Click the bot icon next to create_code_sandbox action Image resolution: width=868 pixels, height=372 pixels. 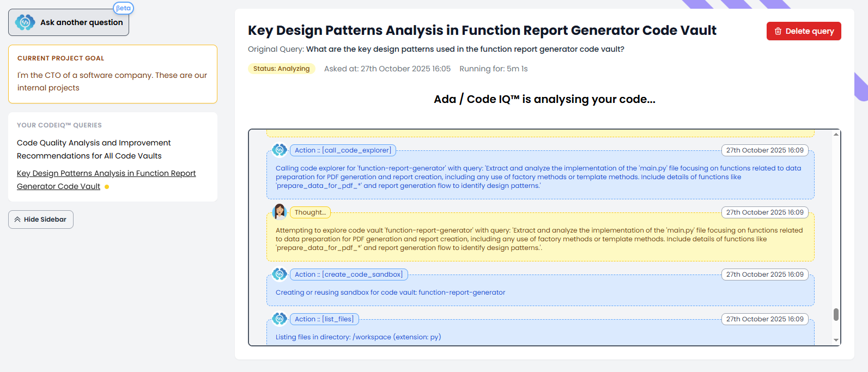[280, 274]
